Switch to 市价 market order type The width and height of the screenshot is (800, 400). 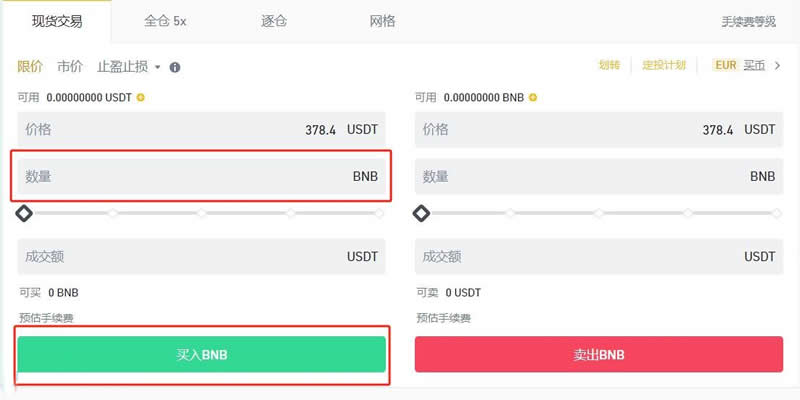click(70, 67)
